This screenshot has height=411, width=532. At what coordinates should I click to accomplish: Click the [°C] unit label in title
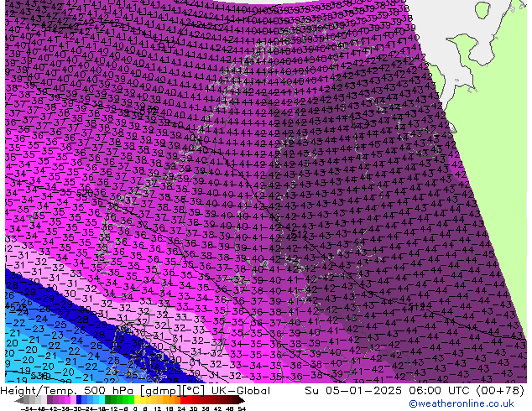pyautogui.click(x=195, y=391)
